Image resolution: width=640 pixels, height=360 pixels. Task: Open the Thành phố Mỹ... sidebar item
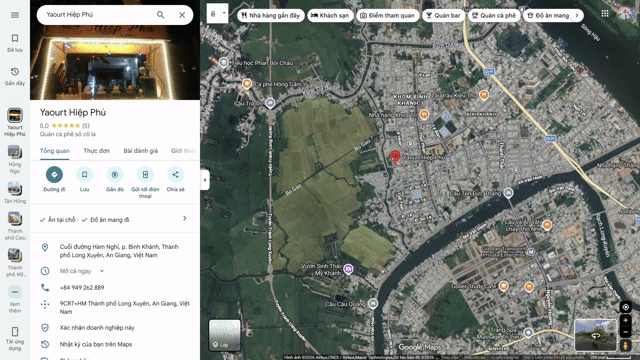[x=15, y=263]
